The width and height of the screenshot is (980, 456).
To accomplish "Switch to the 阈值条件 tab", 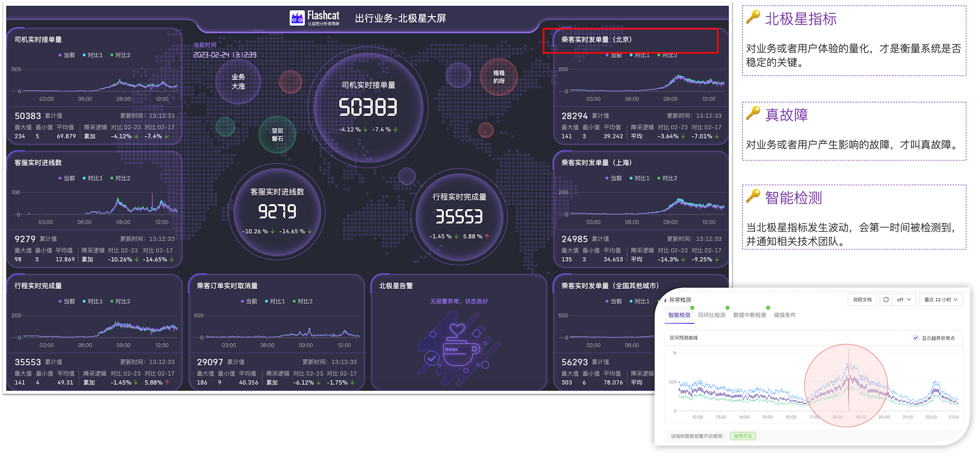I will [784, 315].
